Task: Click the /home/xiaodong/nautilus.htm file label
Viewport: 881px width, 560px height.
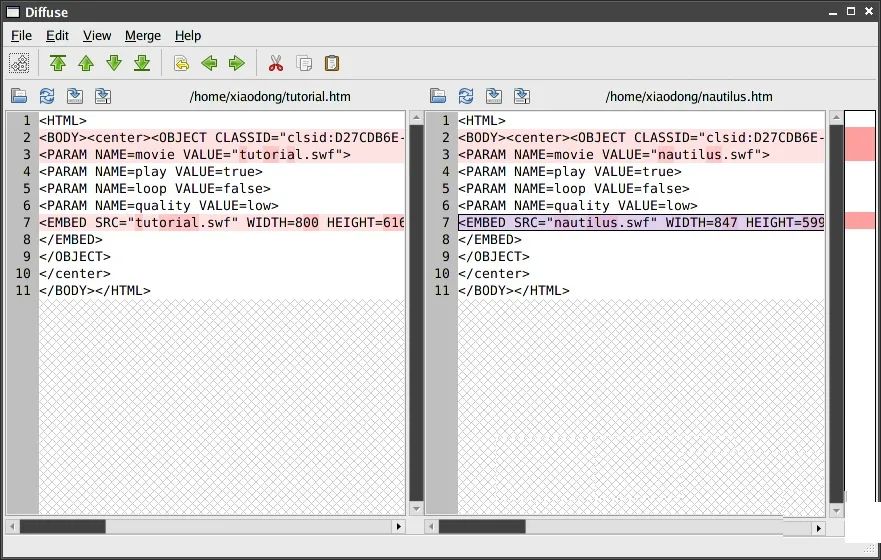Action: [689, 97]
